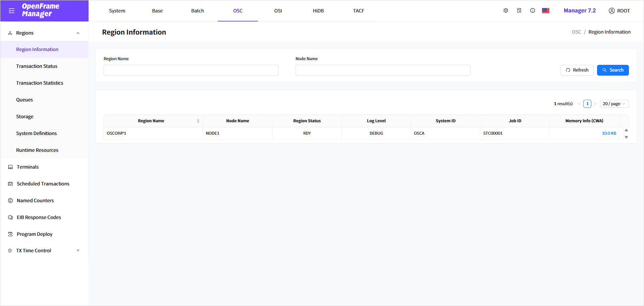Focus the Region Name input field
Image resolution: width=644 pixels, height=306 pixels.
click(191, 70)
